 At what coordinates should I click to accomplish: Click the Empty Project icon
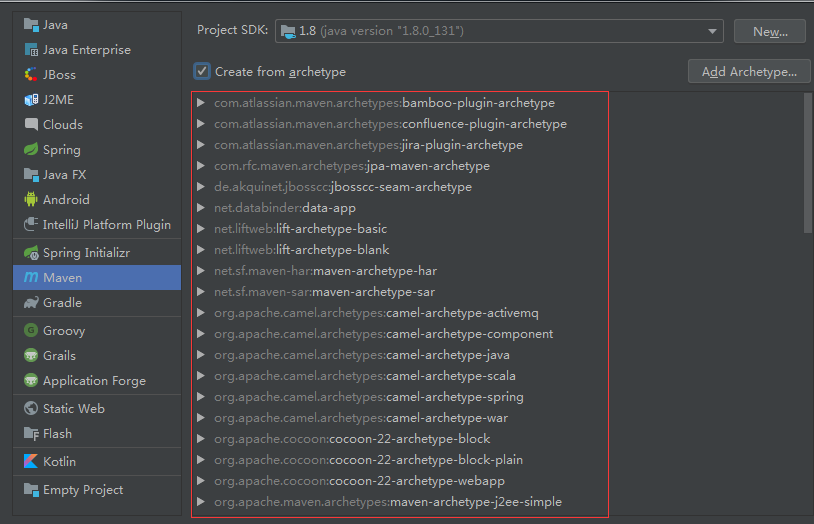click(x=31, y=489)
